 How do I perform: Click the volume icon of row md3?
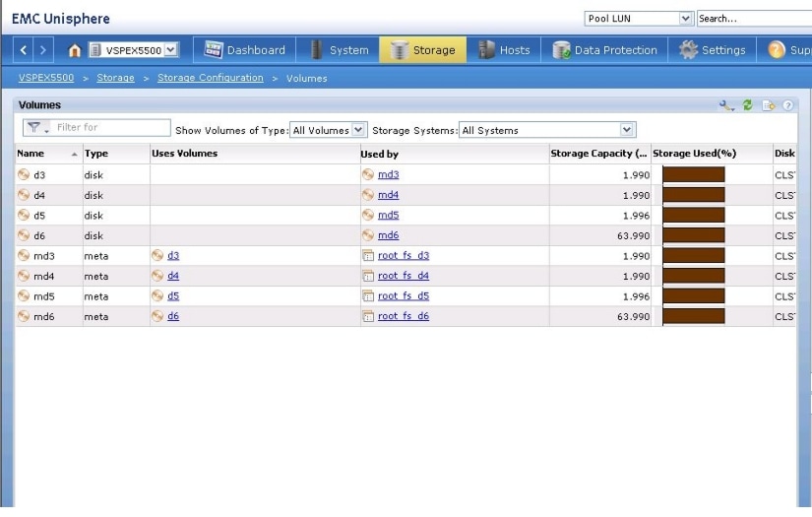24,255
